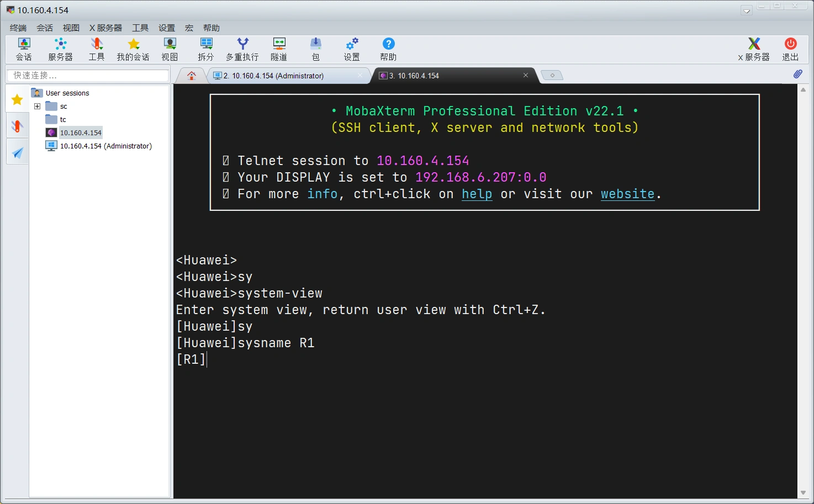
Task: Open the 帮助 menu in menu bar
Action: (212, 28)
